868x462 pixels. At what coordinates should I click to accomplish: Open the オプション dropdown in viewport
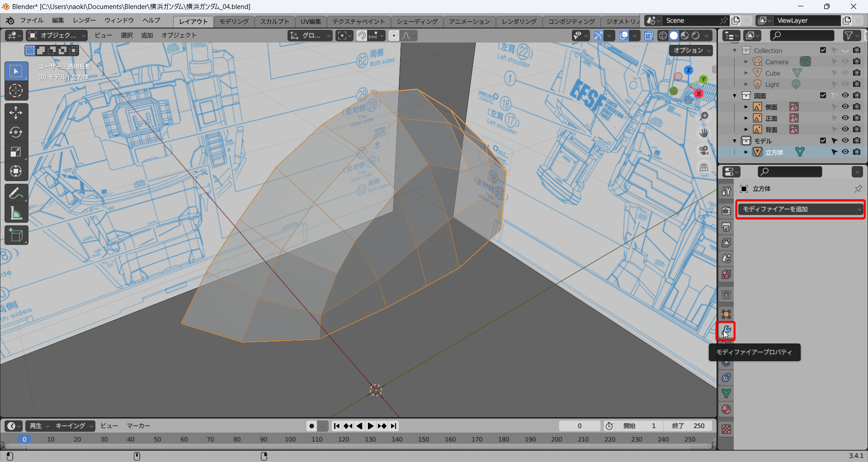(690, 50)
